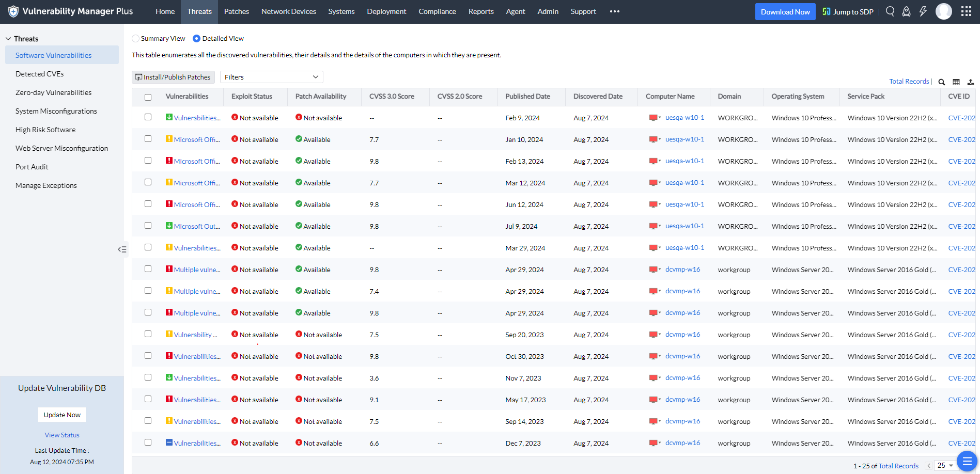Viewport: 980px width, 474px height.
Task: Click the table search magnifier next to Total Records
Action: click(x=941, y=82)
